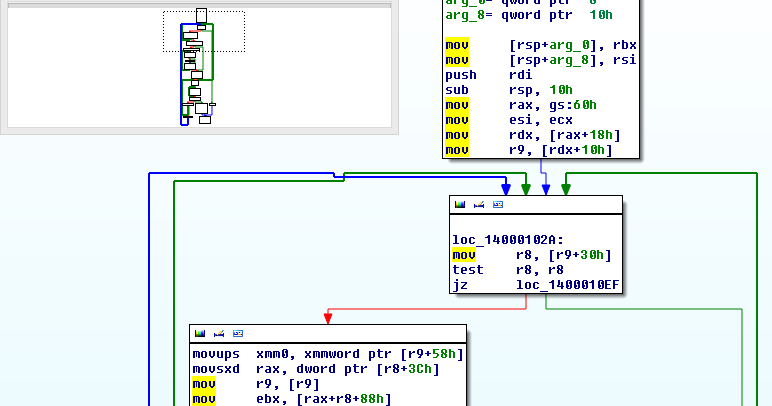772x406 pixels.
Task: Select instruction 'mov ebx, [rax+r8+88h]'
Action: [292, 399]
